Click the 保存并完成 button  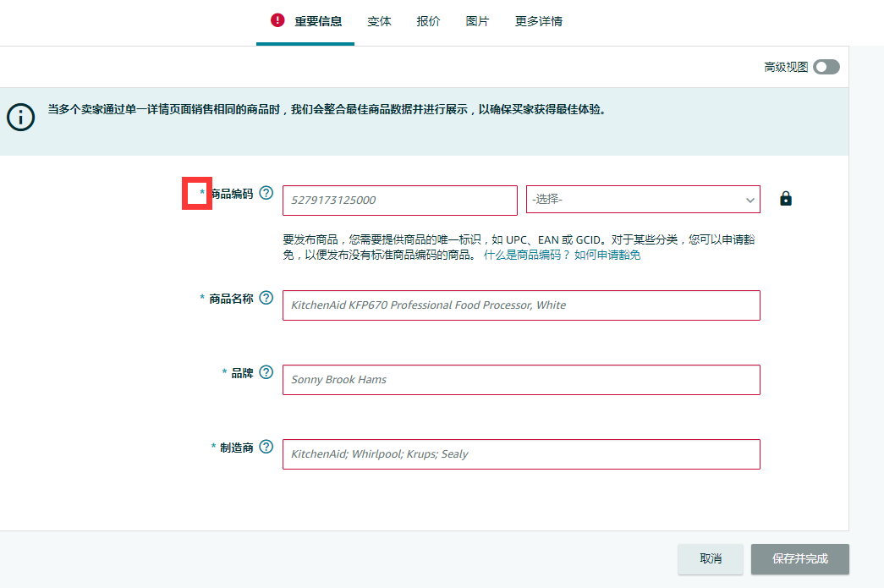tap(799, 559)
